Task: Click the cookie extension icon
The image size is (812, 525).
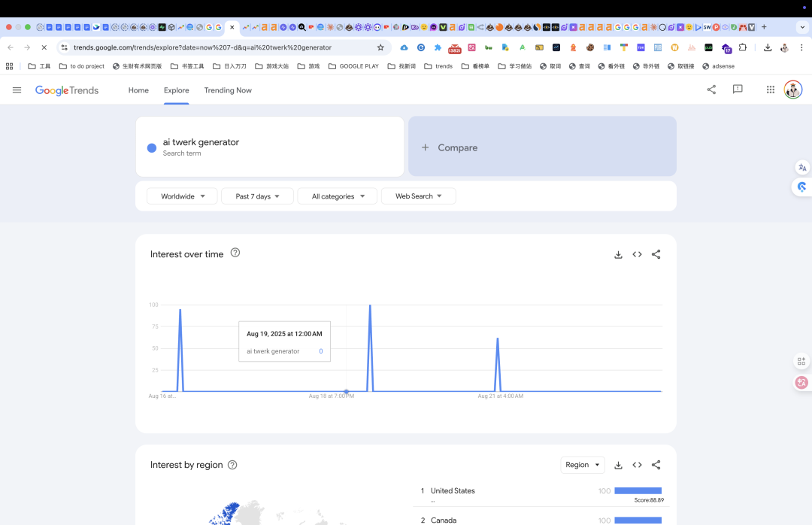Action: point(590,47)
